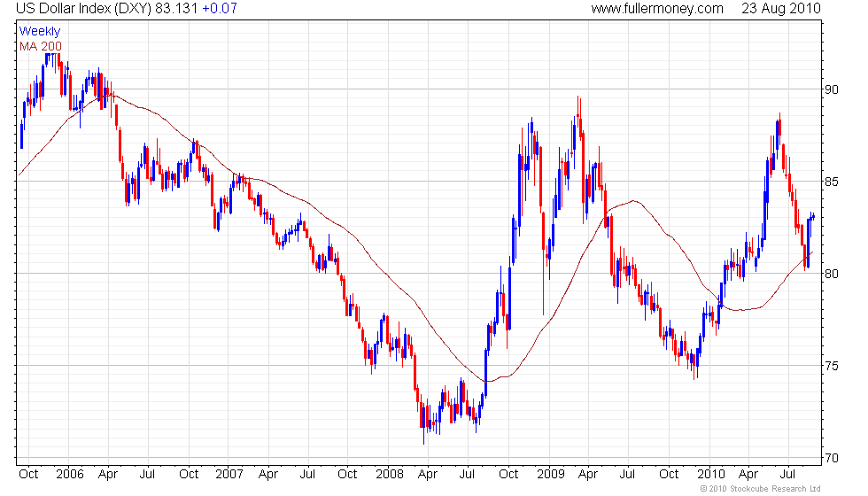The width and height of the screenshot is (868, 496).
Task: Click the first 'Oct' label at axis start
Action: 28,474
